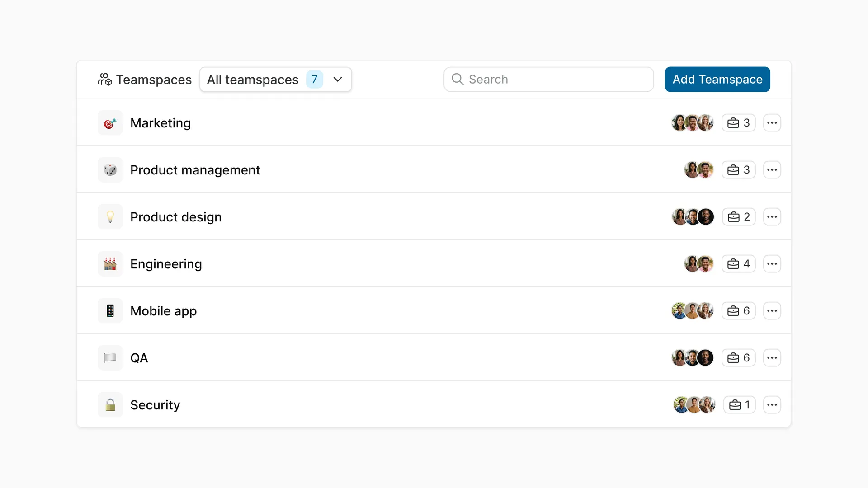The width and height of the screenshot is (868, 488).
Task: Open more options for Product design
Action: tap(772, 217)
